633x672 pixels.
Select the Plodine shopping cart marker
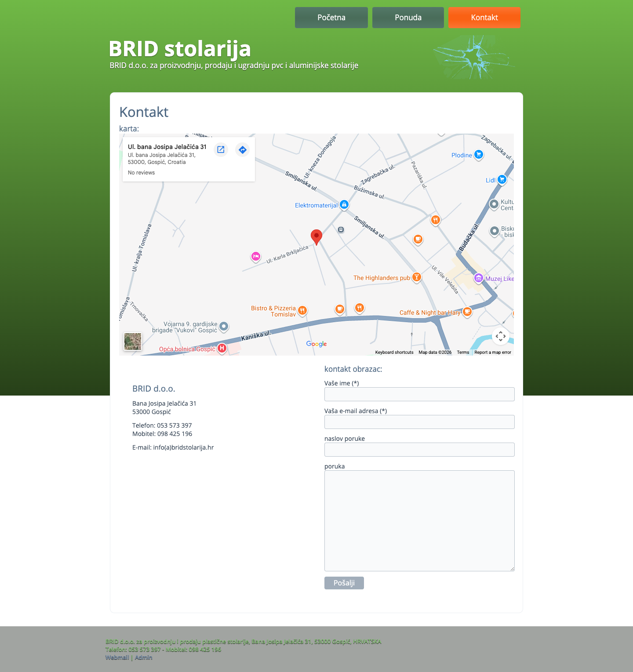click(x=479, y=155)
